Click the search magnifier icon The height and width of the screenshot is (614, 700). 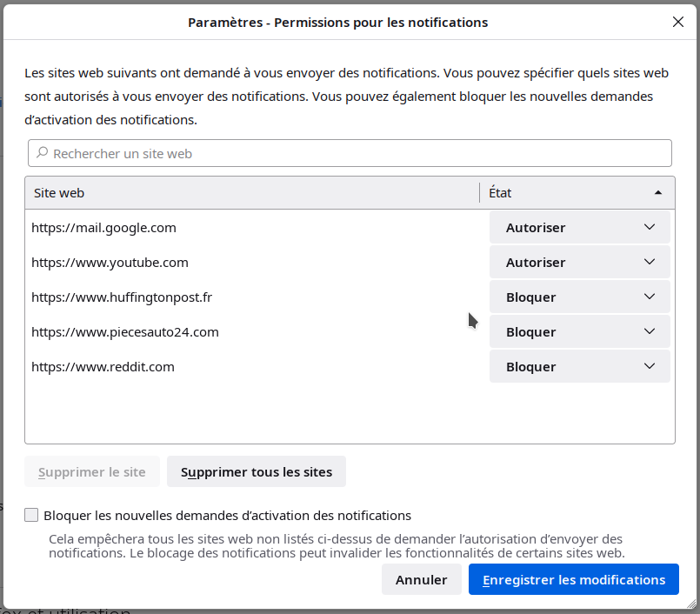coord(42,153)
